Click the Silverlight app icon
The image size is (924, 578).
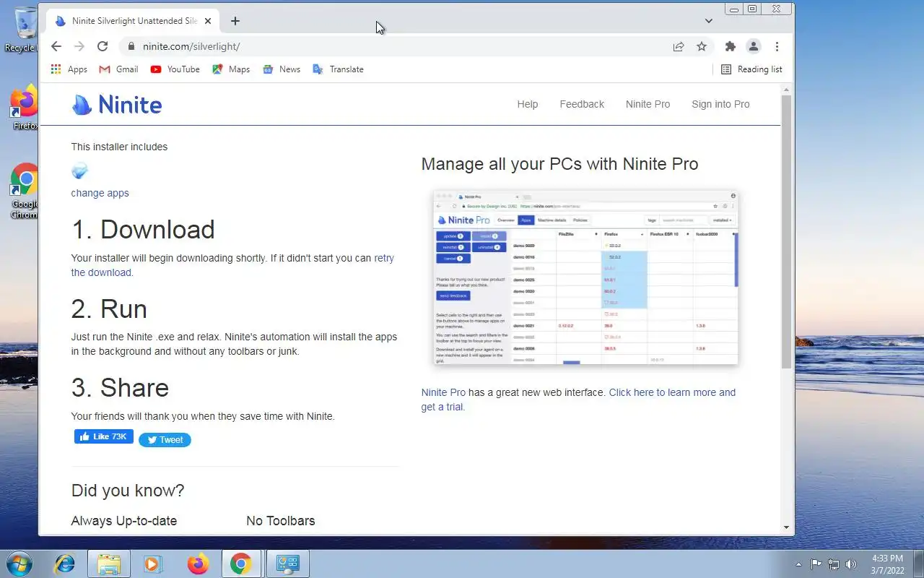pyautogui.click(x=80, y=171)
